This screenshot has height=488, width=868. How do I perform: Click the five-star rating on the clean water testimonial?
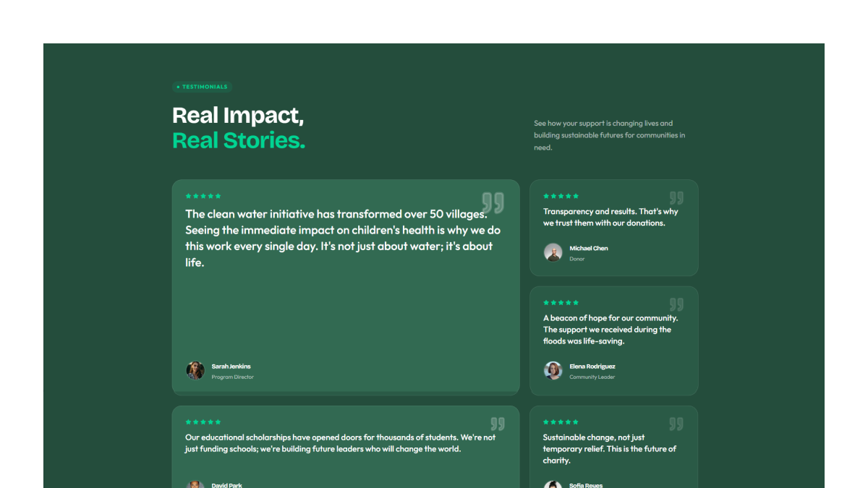tap(203, 196)
